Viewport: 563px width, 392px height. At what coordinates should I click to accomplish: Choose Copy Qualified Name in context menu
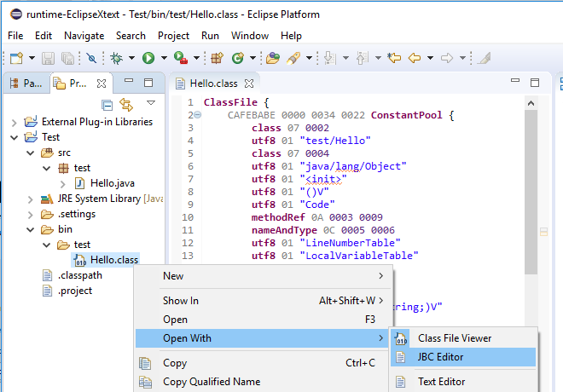point(211,382)
